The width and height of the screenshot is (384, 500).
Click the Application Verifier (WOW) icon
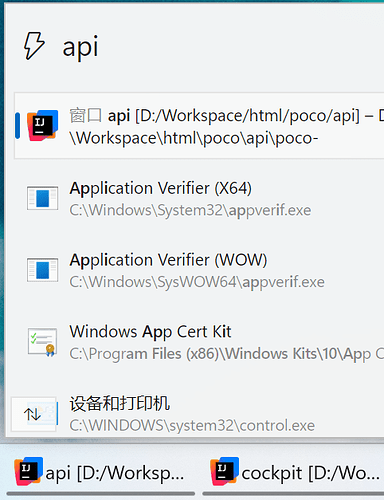(x=42, y=270)
